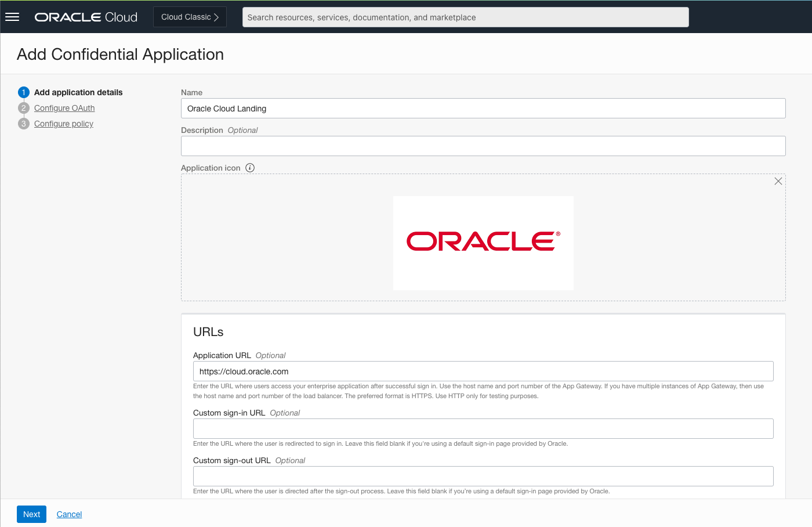Select the Configure policy step
The image size is (812, 527).
(63, 123)
